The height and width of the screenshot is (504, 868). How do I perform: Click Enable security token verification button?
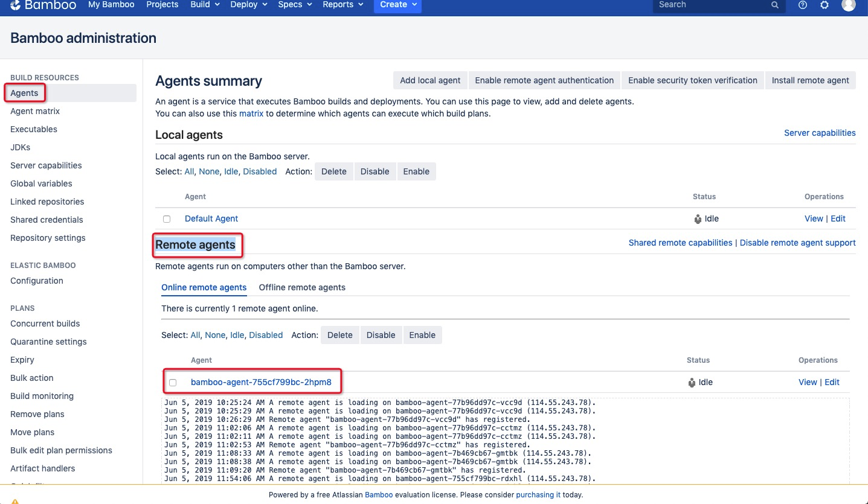point(693,80)
